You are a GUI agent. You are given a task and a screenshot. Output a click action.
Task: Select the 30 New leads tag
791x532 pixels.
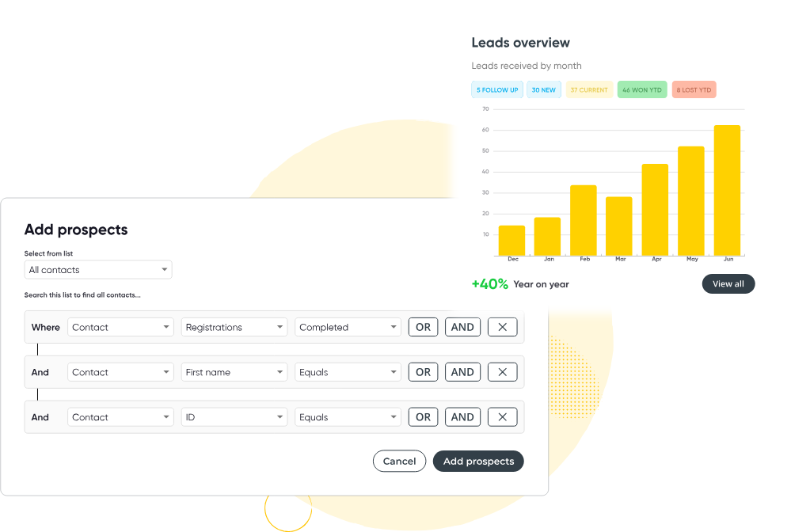pos(544,90)
